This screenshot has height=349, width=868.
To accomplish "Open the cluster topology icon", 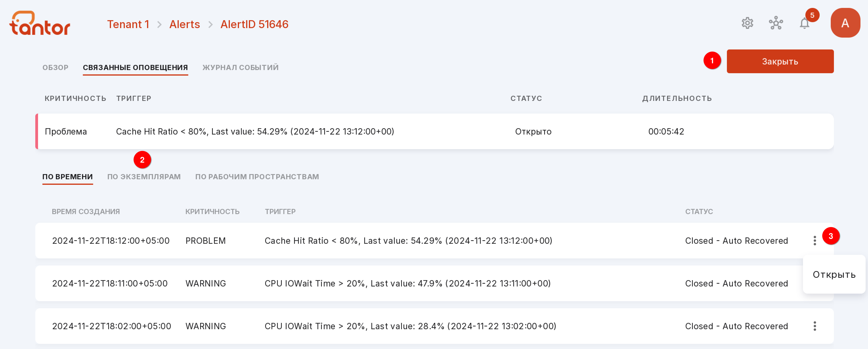I will point(776,23).
